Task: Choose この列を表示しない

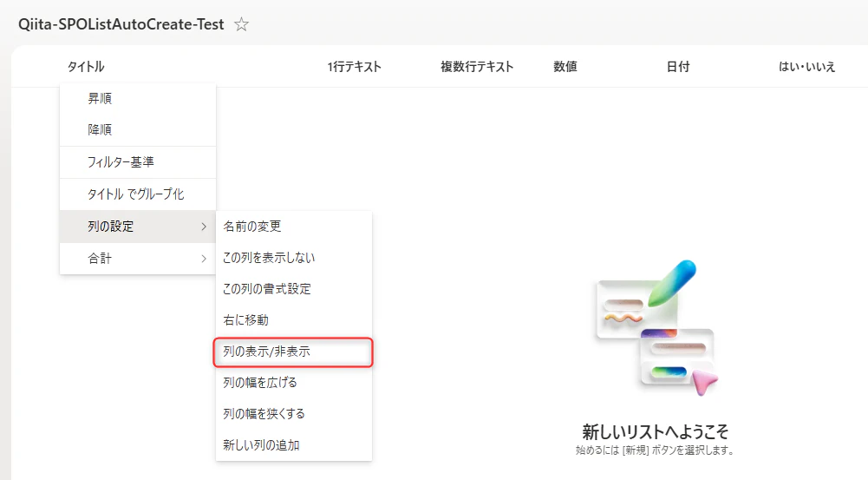Action: (293, 258)
